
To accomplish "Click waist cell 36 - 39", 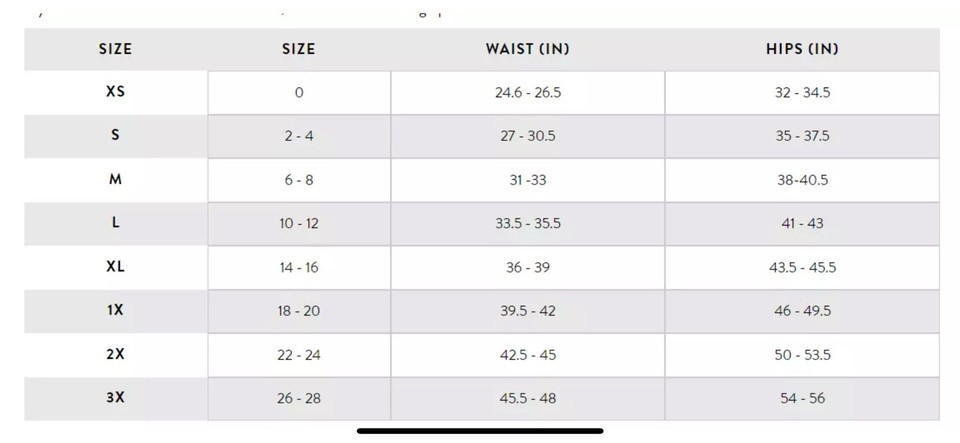I will (528, 268).
